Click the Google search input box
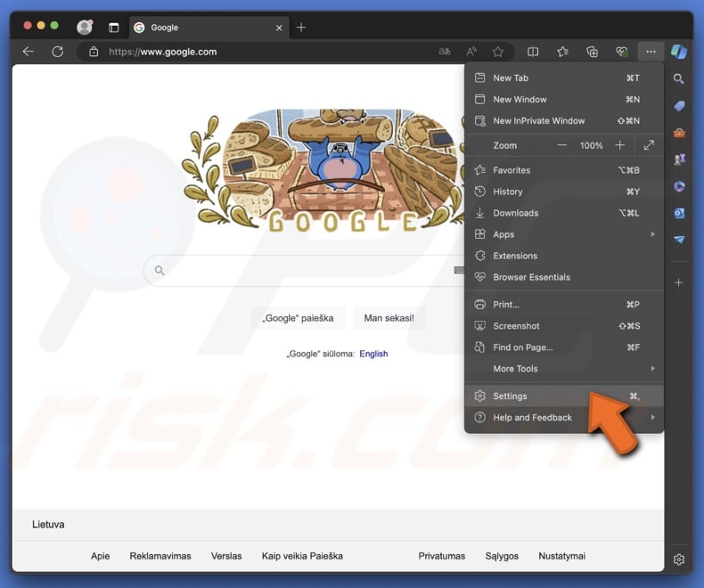 pos(306,271)
